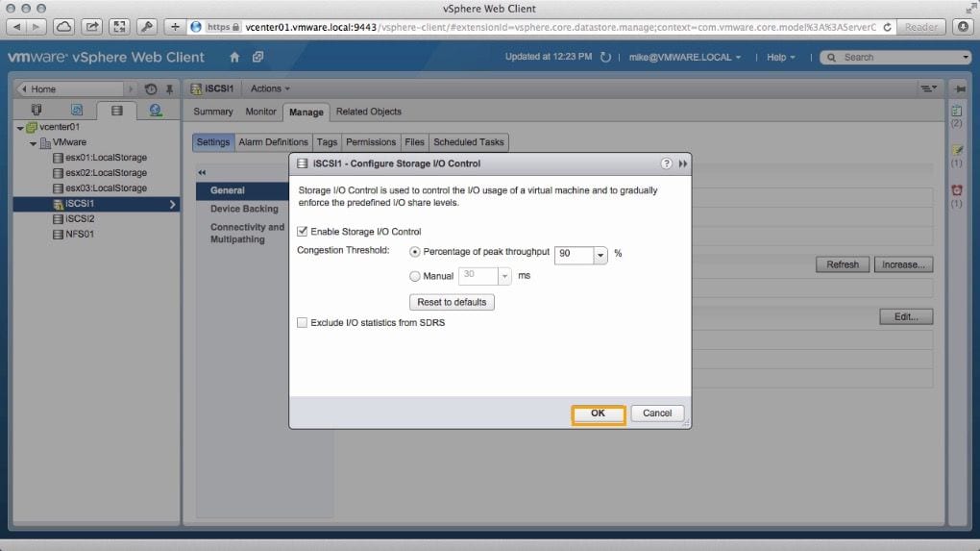Open Safari downloads button
The height and width of the screenshot is (551, 980).
coord(963,27)
